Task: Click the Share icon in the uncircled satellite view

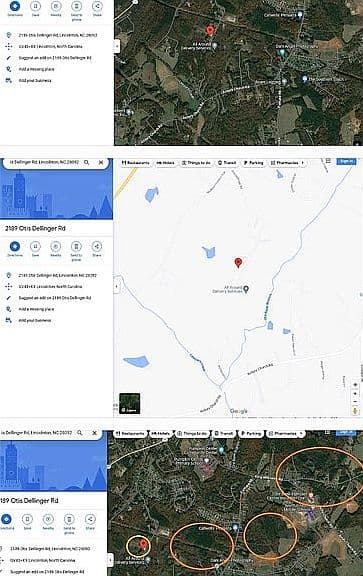Action: click(x=97, y=6)
